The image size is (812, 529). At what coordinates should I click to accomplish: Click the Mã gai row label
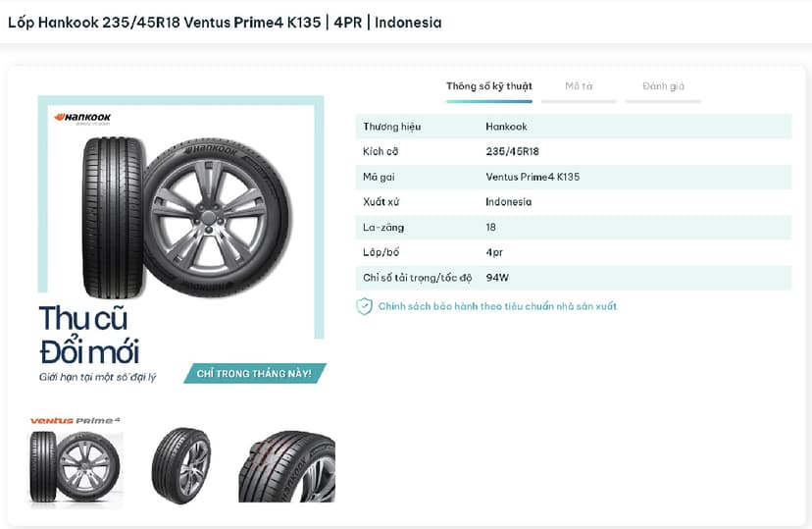[x=379, y=177]
